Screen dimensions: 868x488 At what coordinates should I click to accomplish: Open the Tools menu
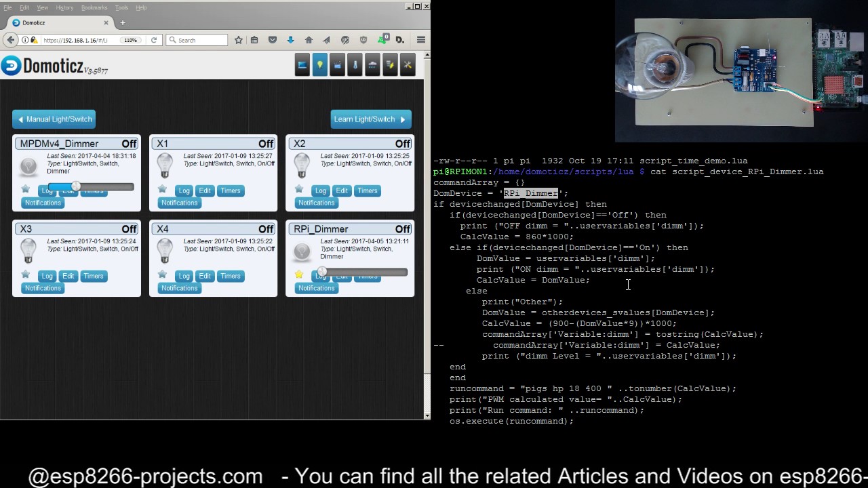coord(121,7)
